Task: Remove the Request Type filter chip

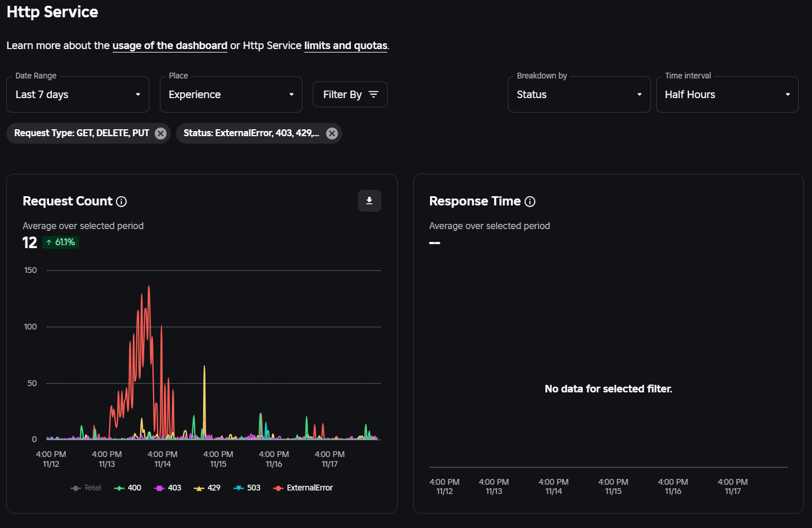Action: point(160,133)
